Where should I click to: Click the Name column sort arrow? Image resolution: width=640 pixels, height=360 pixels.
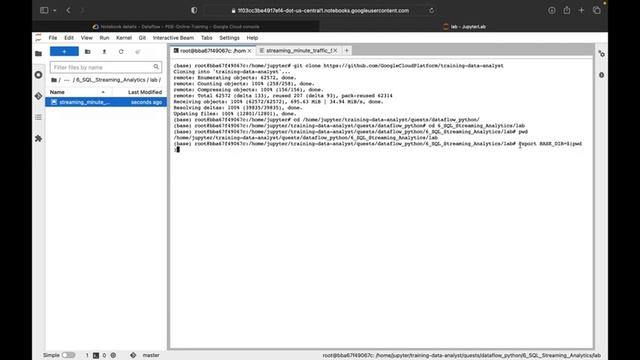(103, 92)
